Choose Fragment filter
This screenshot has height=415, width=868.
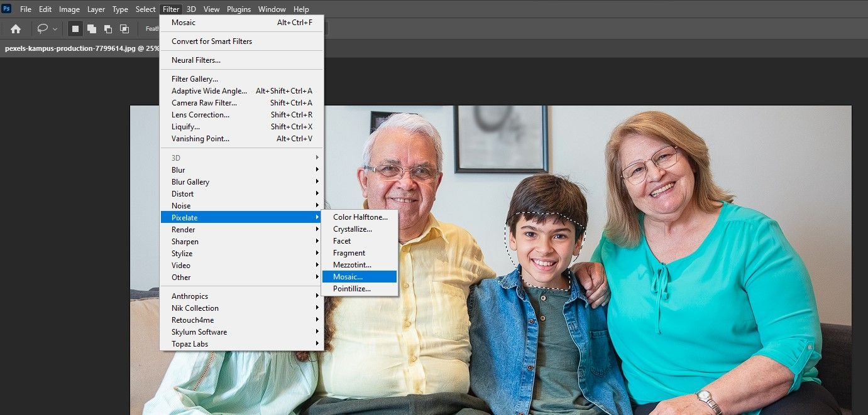click(360, 253)
